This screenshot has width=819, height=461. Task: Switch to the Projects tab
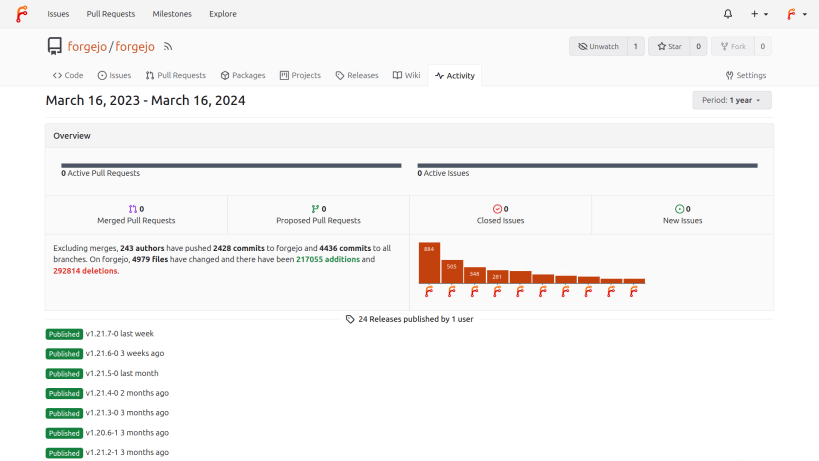coord(300,75)
